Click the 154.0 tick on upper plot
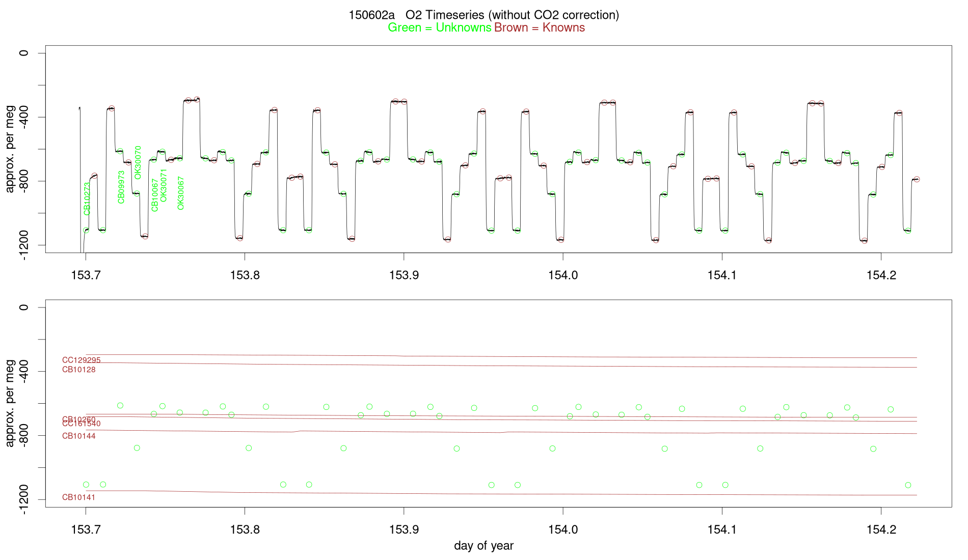 tap(563, 275)
